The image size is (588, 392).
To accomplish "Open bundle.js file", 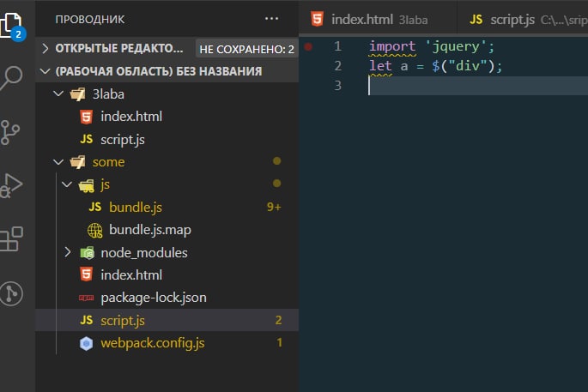I will 136,208.
